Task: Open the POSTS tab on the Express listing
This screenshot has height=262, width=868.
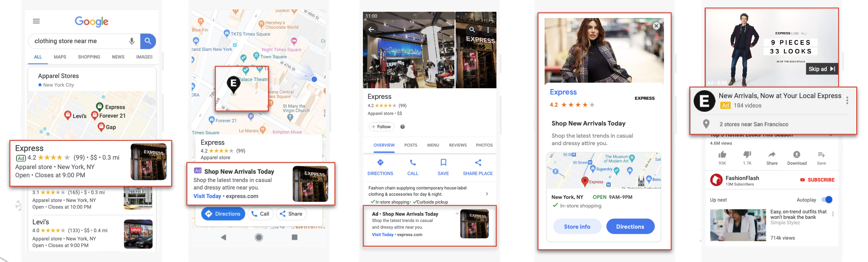Action: tap(411, 145)
